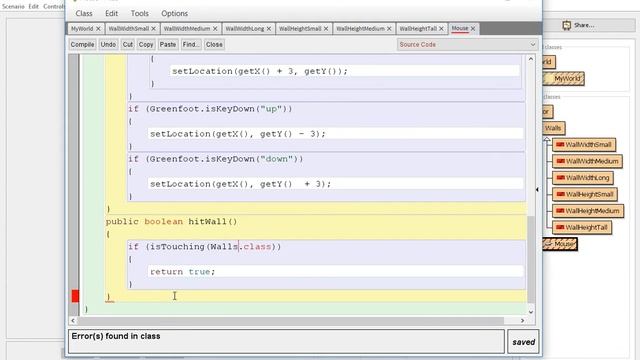Switch to the MyWorld tab
The image size is (640, 360).
[82, 29]
